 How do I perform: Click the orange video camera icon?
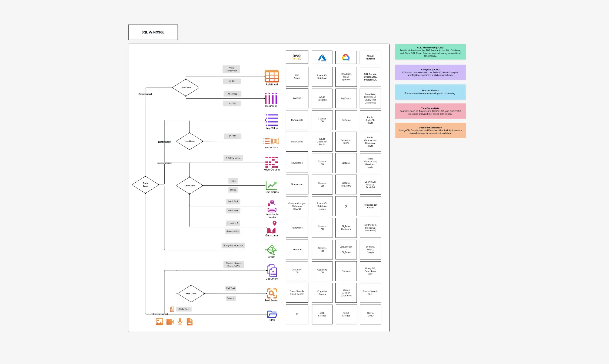click(170, 322)
